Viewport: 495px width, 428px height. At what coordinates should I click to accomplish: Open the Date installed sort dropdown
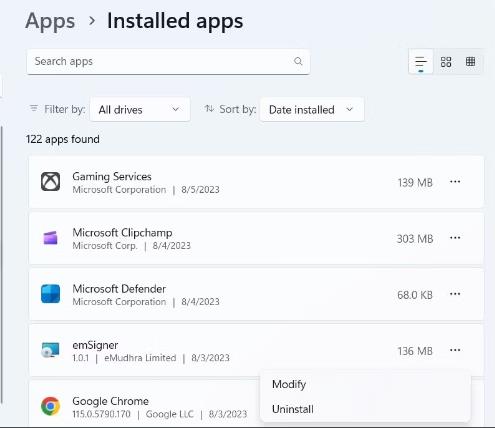pyautogui.click(x=312, y=109)
